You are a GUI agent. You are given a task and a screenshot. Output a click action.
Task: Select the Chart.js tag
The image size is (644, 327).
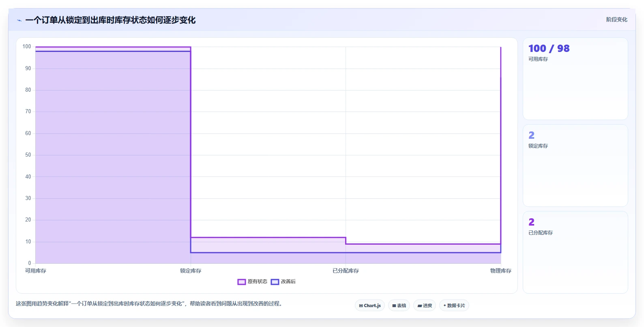370,305
